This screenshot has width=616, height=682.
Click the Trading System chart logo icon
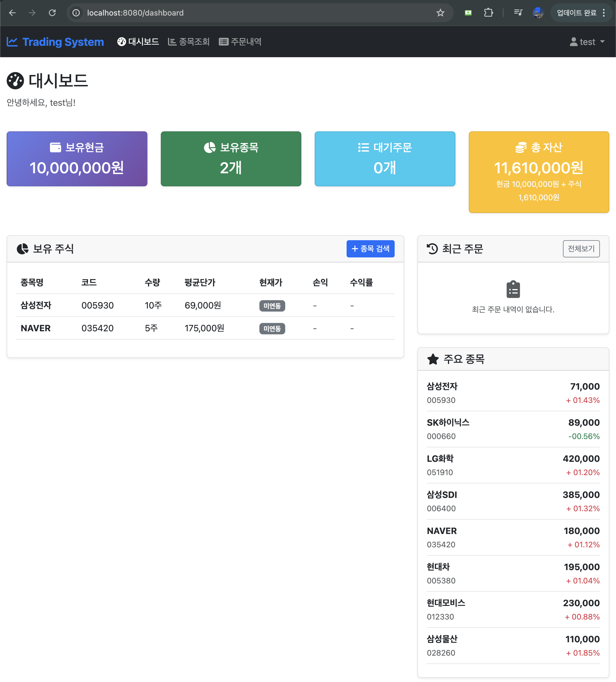pyautogui.click(x=12, y=42)
